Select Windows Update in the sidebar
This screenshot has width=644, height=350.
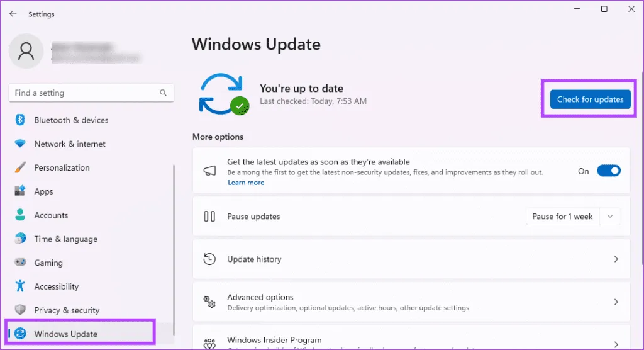(x=66, y=334)
